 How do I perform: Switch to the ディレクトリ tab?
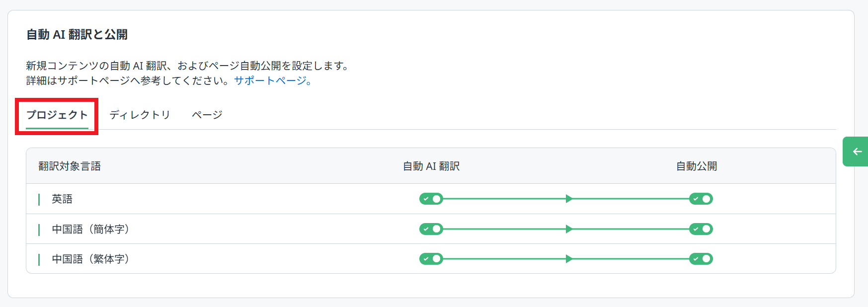140,115
